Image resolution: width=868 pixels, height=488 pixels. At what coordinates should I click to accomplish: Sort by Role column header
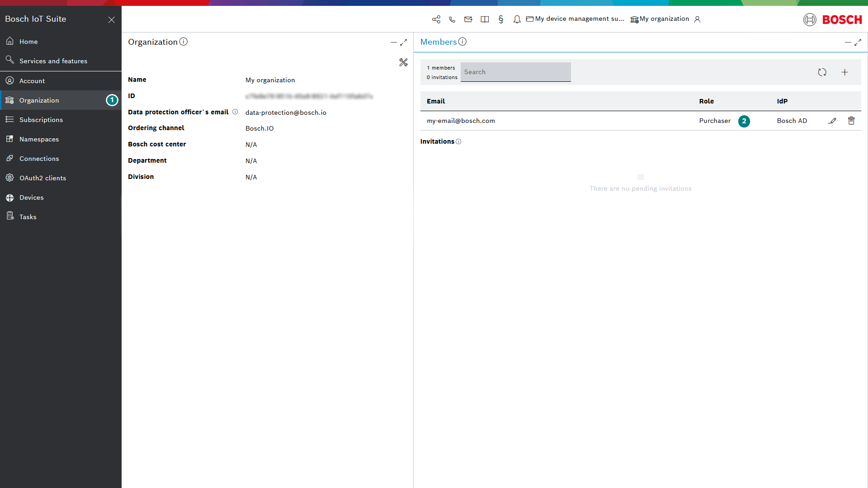click(x=707, y=101)
